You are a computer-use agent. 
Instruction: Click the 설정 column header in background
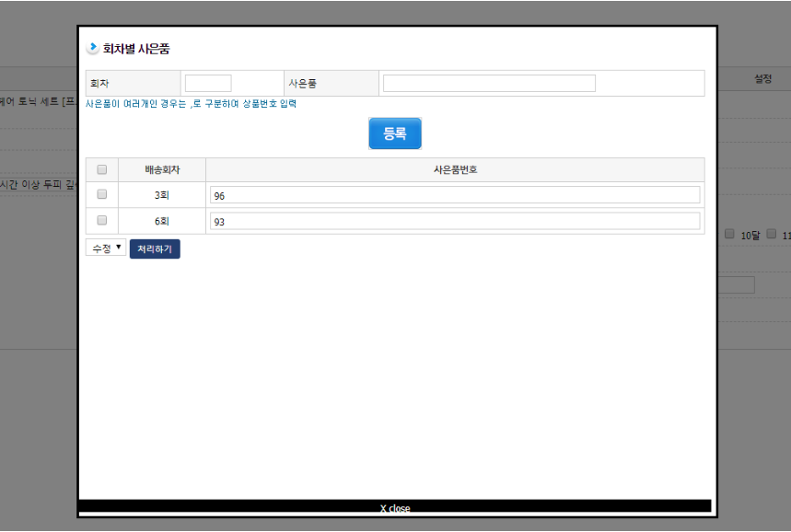click(x=762, y=80)
